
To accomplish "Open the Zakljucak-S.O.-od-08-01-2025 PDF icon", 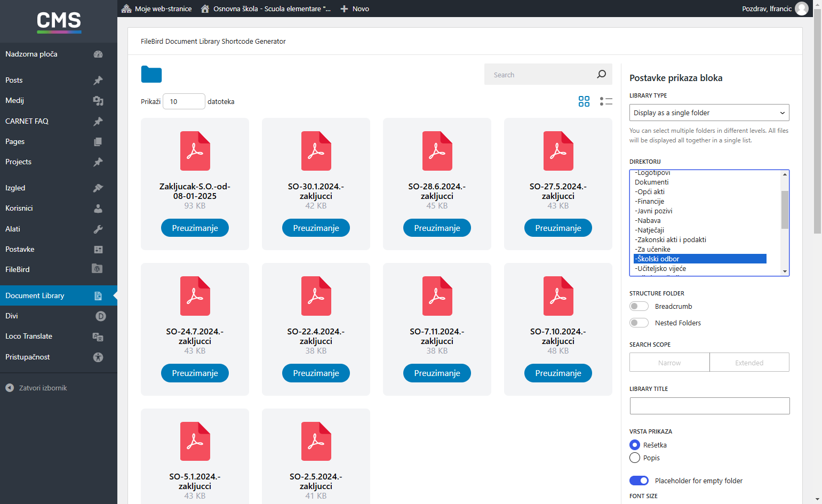I will pyautogui.click(x=195, y=151).
